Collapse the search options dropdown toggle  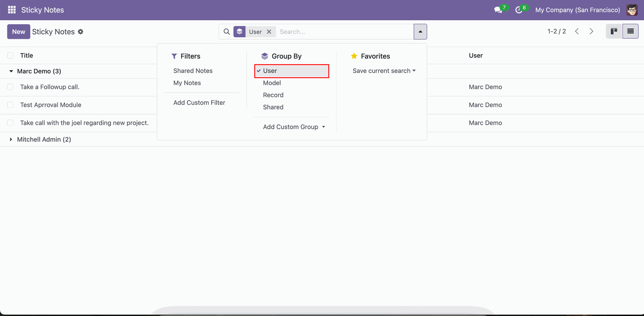[x=420, y=32]
